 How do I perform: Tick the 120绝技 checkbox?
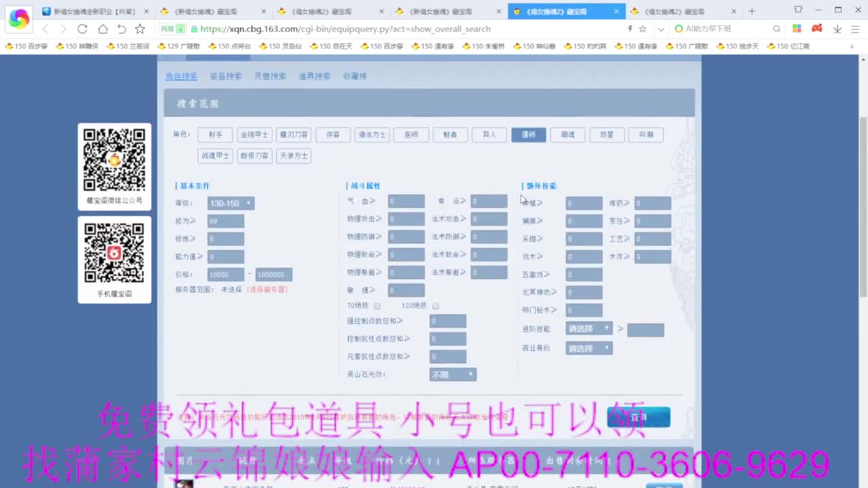coord(435,306)
